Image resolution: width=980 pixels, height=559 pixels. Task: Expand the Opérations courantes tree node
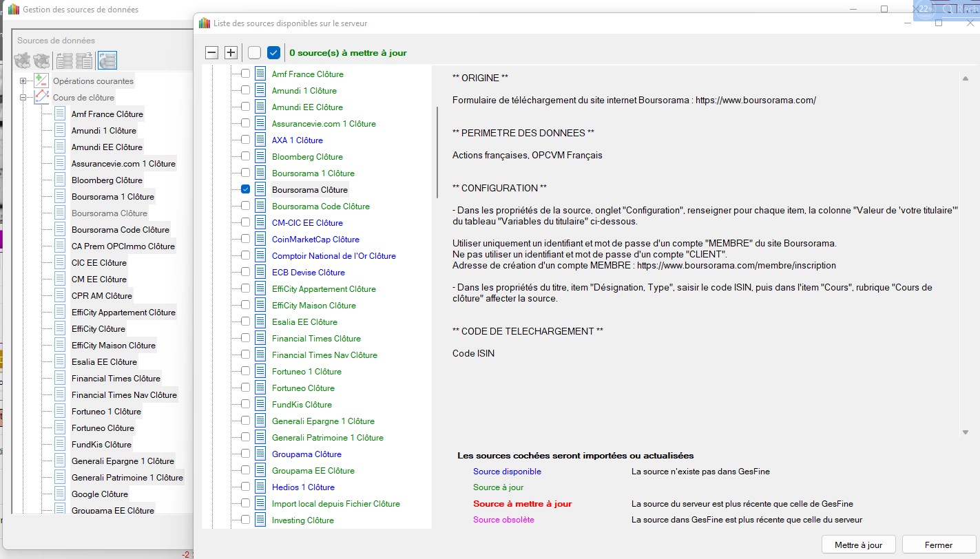tap(23, 81)
